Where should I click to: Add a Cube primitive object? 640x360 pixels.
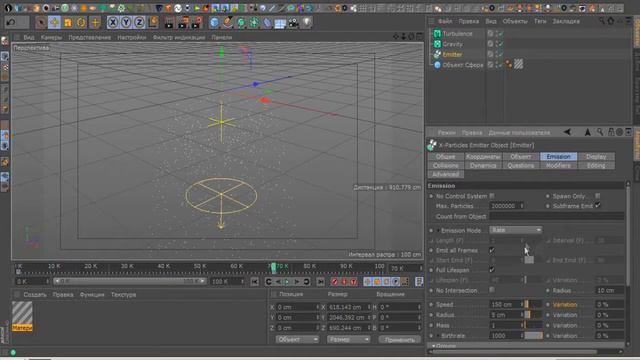[x=214, y=22]
